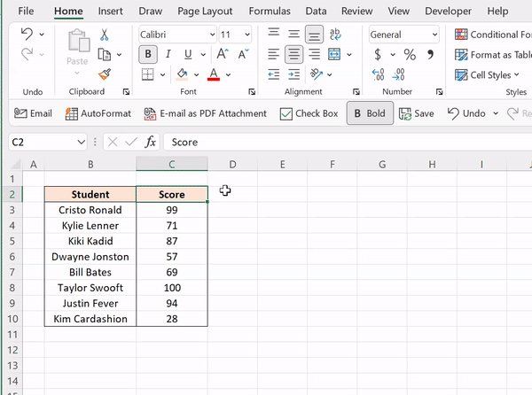Click the Cut scissors icon
Screen dimensions: 532x395
tap(104, 35)
